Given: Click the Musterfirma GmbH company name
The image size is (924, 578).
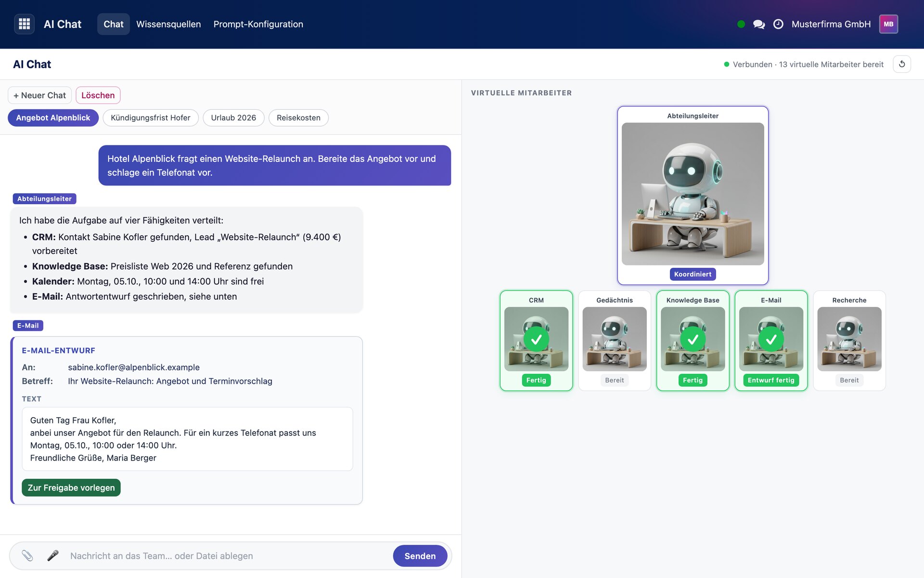Looking at the screenshot, I should [831, 24].
